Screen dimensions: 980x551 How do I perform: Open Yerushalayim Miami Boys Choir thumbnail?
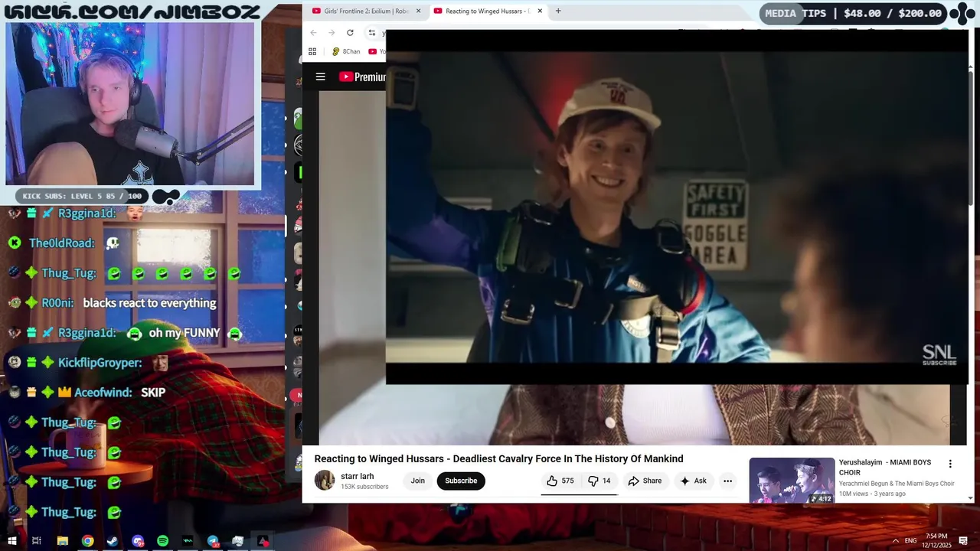pyautogui.click(x=792, y=481)
